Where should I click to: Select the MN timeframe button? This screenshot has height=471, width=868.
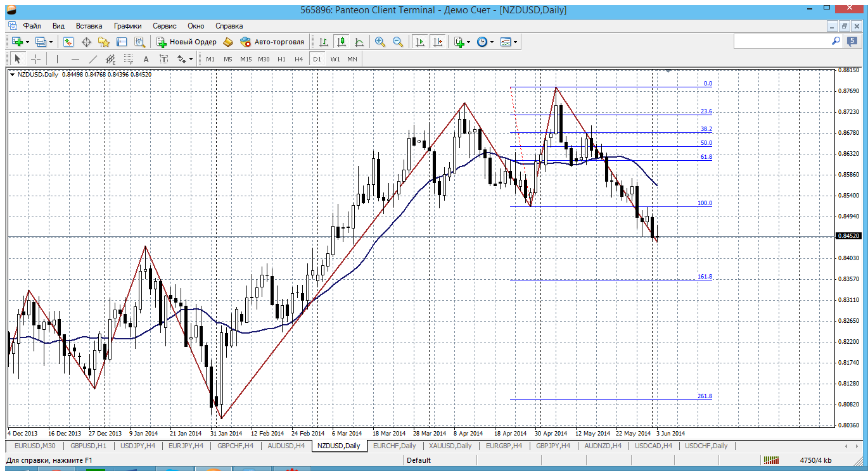(x=352, y=59)
